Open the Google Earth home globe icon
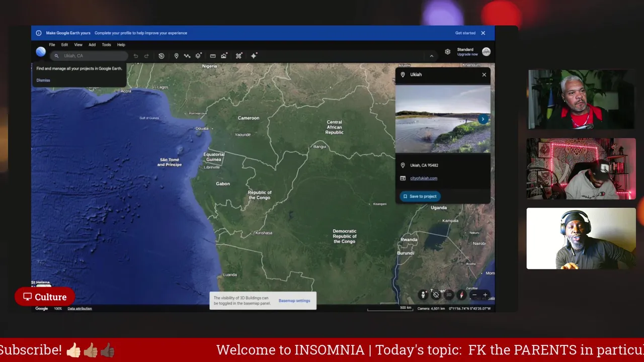The width and height of the screenshot is (644, 362). [x=41, y=51]
